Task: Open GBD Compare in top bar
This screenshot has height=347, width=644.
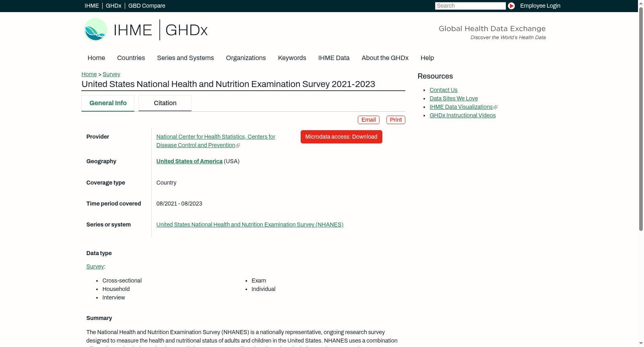Action: tap(147, 6)
